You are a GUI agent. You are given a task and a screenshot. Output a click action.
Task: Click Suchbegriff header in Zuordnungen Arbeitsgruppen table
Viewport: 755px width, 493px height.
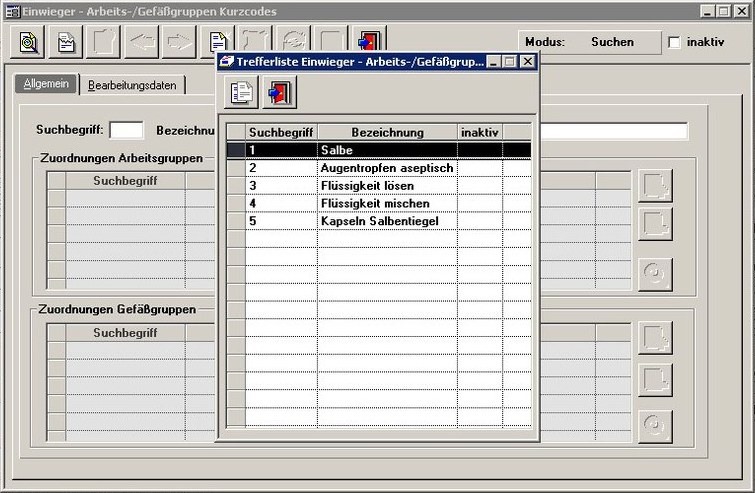[x=125, y=181]
